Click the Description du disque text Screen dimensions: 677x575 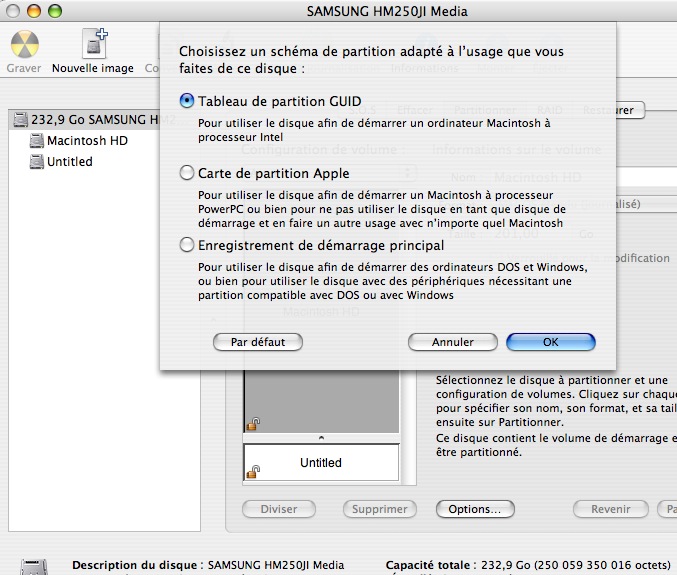pos(208,565)
